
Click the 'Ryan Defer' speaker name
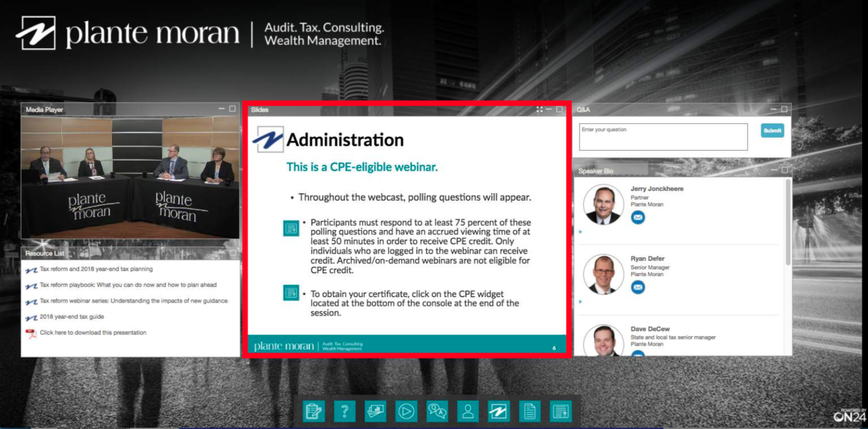coord(648,259)
